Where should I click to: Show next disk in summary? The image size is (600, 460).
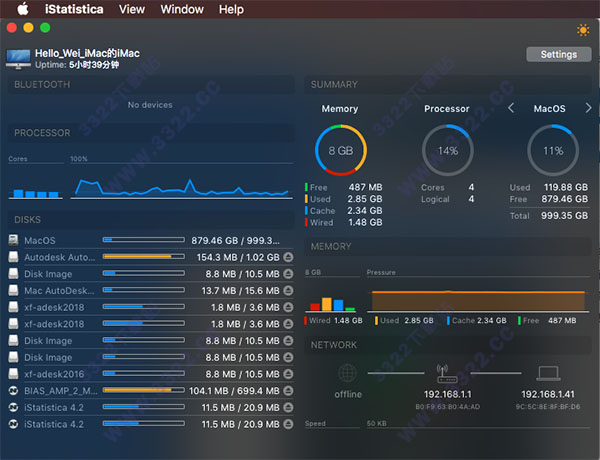(588, 108)
